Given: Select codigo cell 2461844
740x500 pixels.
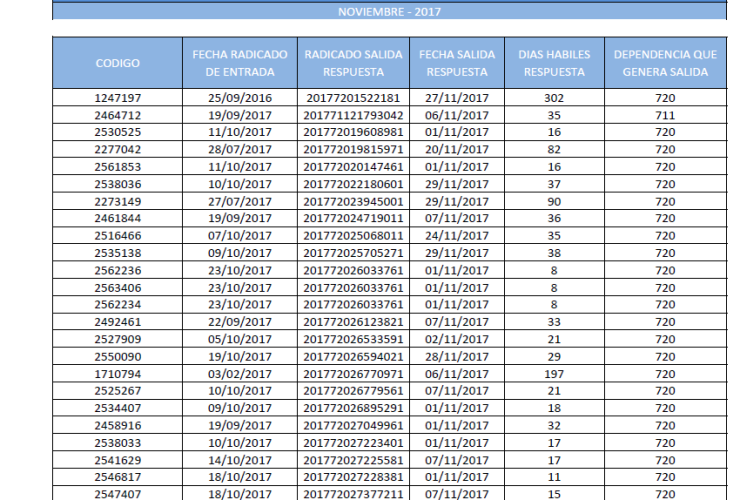Looking at the screenshot, I should (118, 219).
